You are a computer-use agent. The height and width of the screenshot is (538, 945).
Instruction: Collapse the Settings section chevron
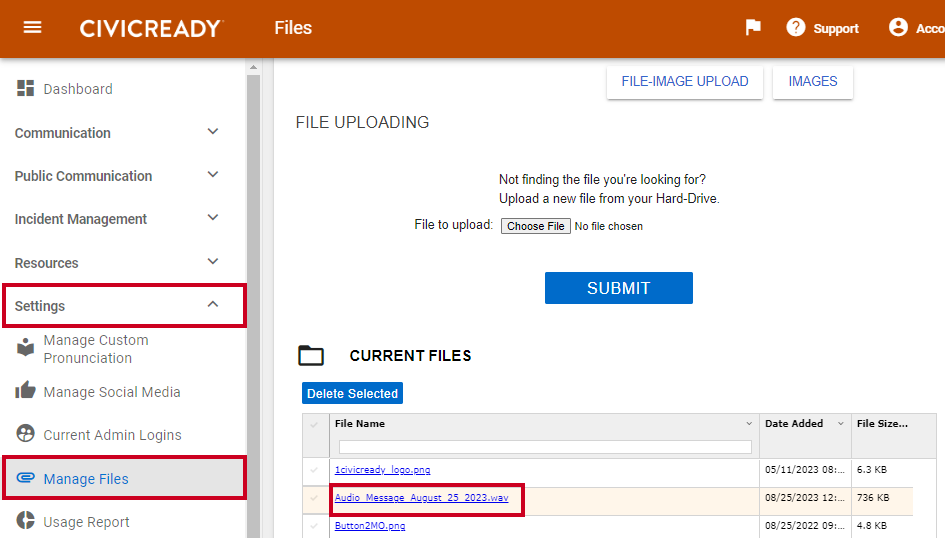(213, 304)
